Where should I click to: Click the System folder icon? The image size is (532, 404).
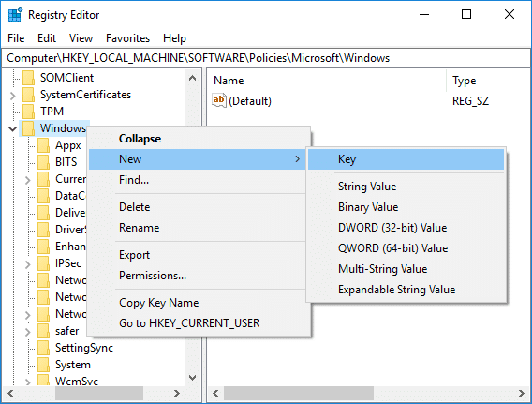(43, 365)
